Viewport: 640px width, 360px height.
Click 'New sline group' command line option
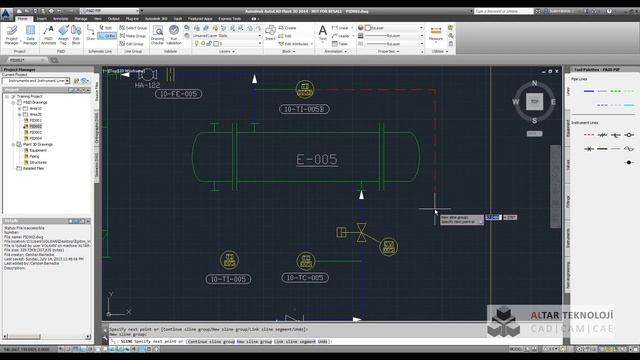coord(253,341)
